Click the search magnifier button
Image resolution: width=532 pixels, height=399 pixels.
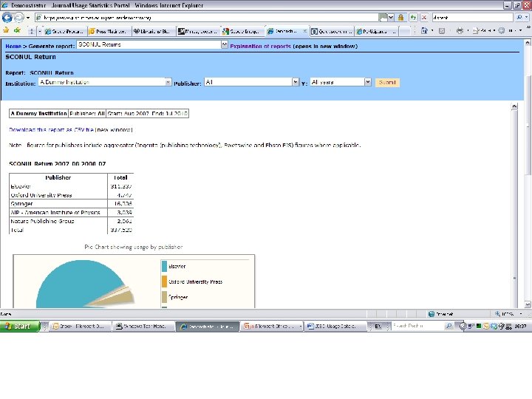pyautogui.click(x=519, y=18)
